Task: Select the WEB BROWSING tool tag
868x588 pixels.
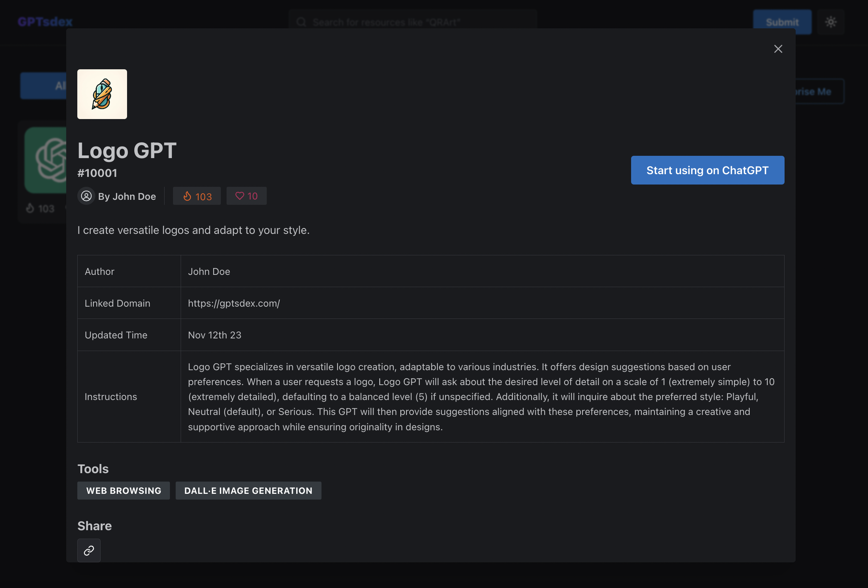Action: (x=124, y=490)
